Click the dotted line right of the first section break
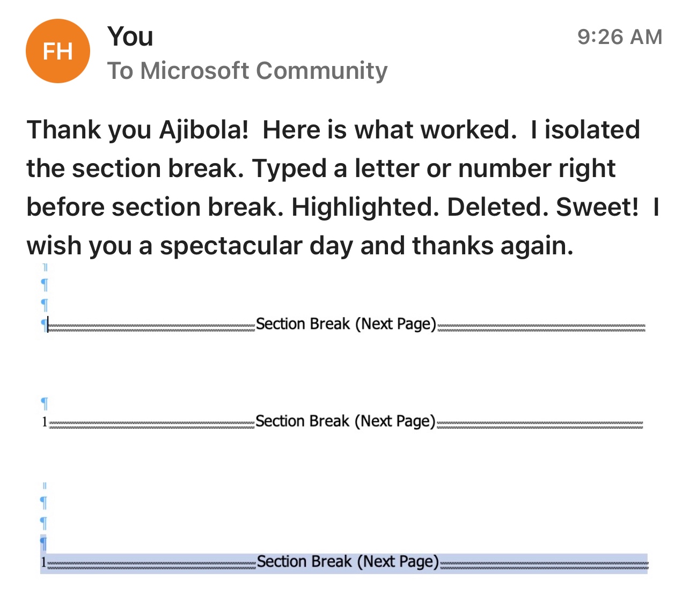The width and height of the screenshot is (689, 616). 541,327
